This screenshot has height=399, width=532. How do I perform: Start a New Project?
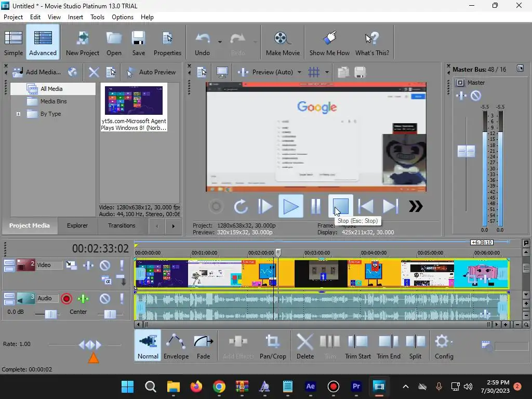(x=83, y=43)
